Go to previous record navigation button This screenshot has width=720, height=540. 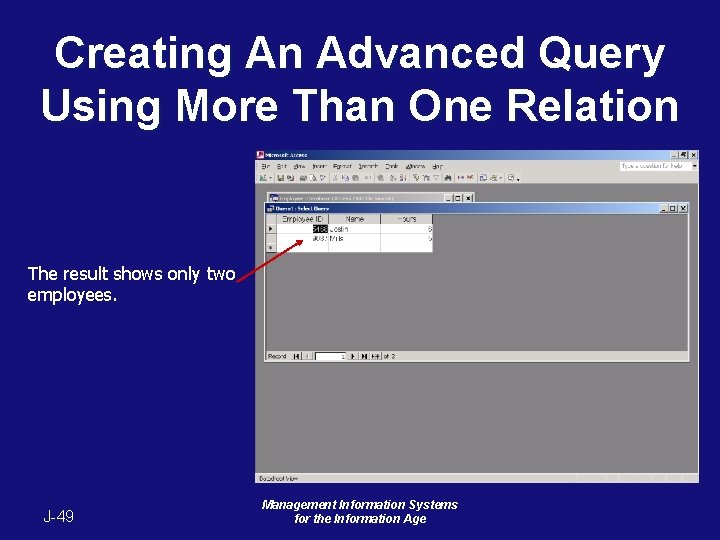tap(307, 356)
